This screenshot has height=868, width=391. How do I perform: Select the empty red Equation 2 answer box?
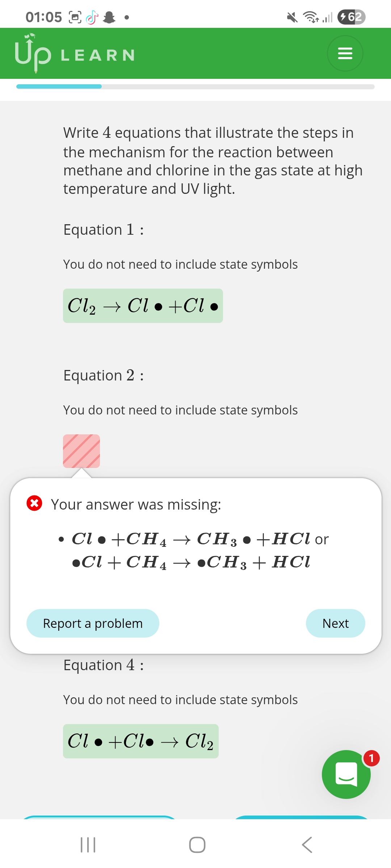tap(81, 451)
